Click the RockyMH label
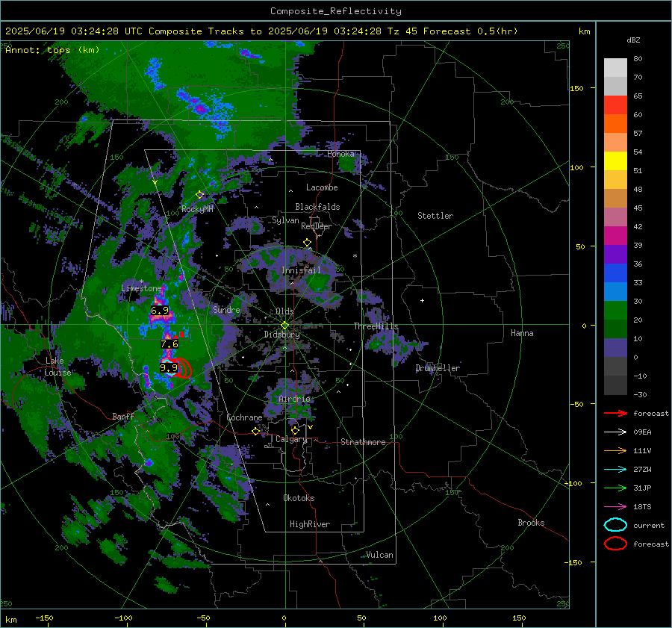Image resolution: width=672 pixels, height=628 pixels. click(197, 209)
